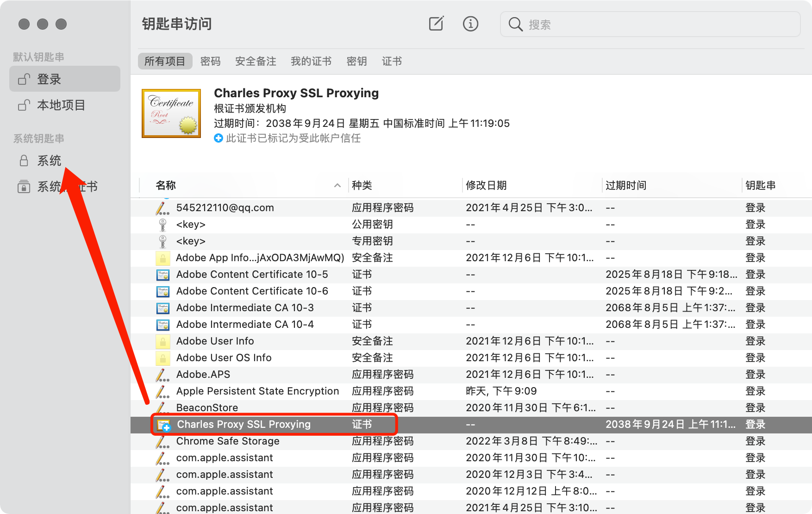812x514 pixels.
Task: Click pencil icon for Apple Persistent State Encryption
Action: tap(162, 391)
